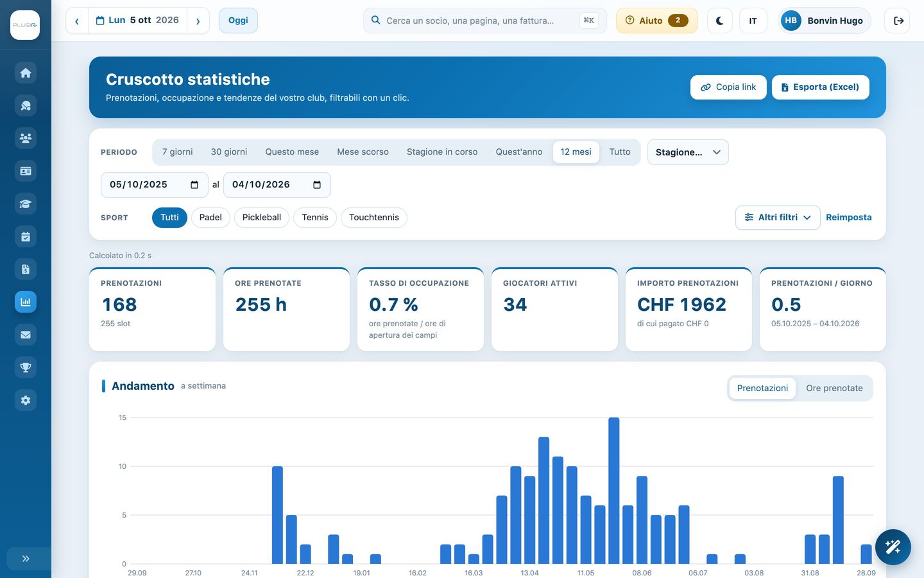Open the invoice document icon in sidebar
The width and height of the screenshot is (924, 578).
coord(26,269)
